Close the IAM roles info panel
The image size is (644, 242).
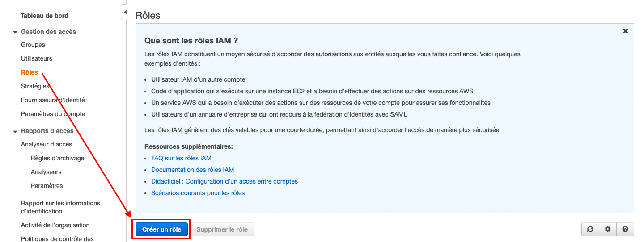pyautogui.click(x=626, y=31)
